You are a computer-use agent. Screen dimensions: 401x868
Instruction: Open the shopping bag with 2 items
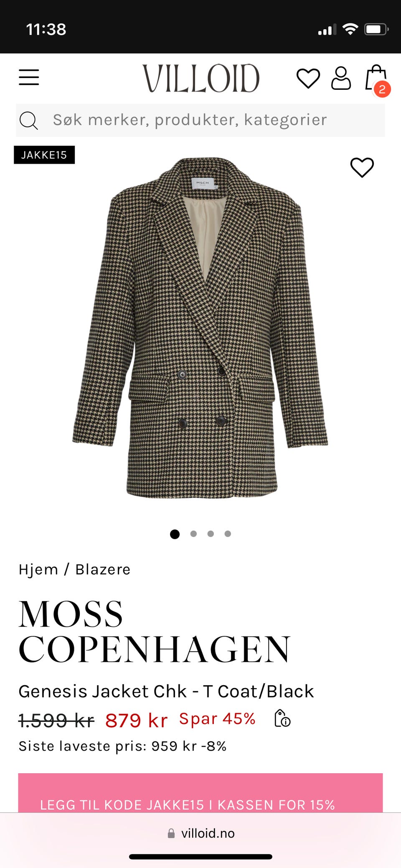point(377,79)
